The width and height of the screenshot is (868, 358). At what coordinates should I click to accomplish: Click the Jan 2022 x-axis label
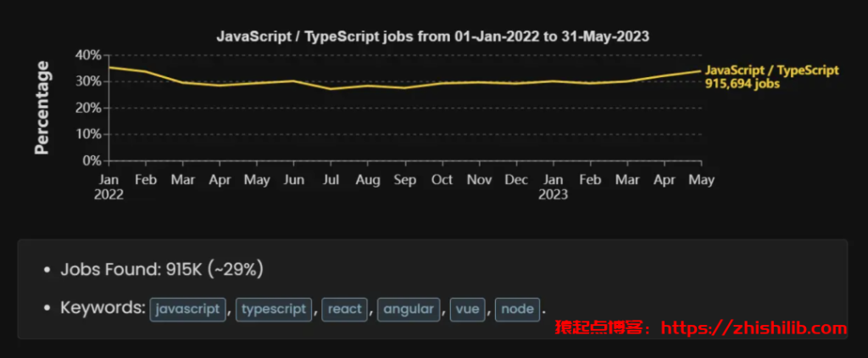point(110,187)
